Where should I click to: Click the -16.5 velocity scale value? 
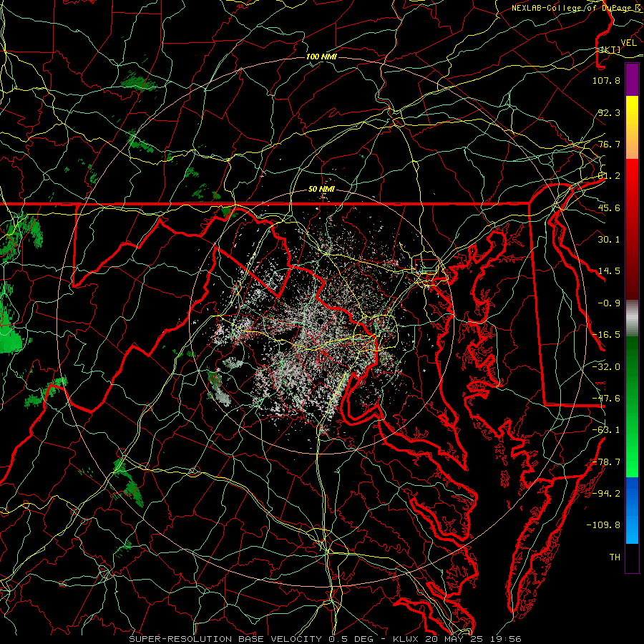(x=606, y=335)
